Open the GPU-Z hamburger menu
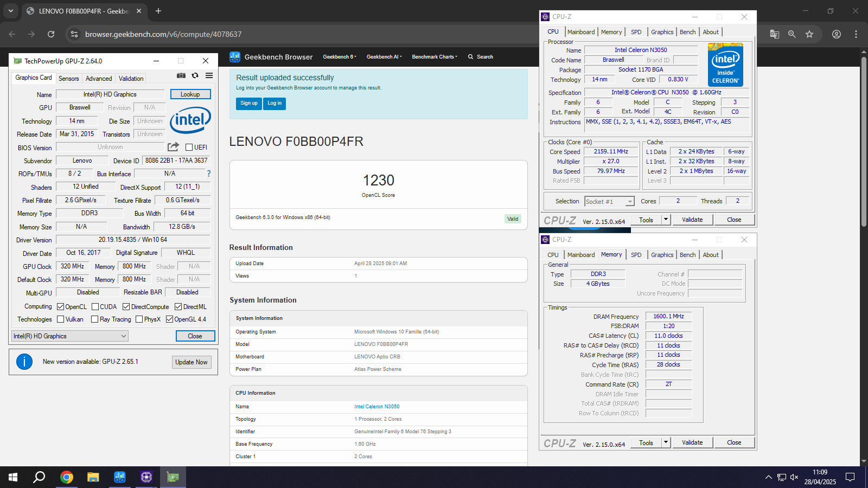 coord(209,75)
